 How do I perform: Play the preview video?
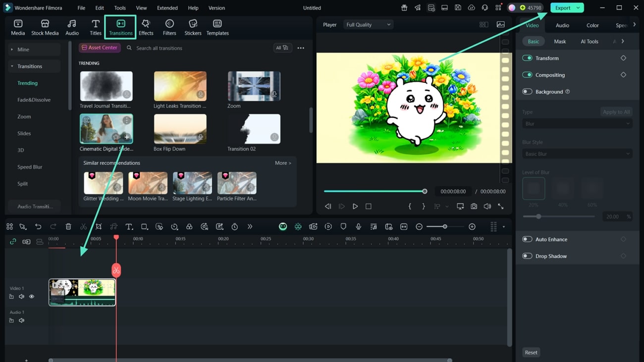point(355,206)
